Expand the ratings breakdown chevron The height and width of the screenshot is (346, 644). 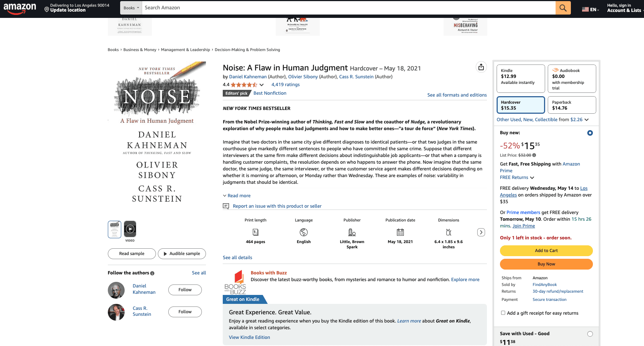(x=262, y=85)
